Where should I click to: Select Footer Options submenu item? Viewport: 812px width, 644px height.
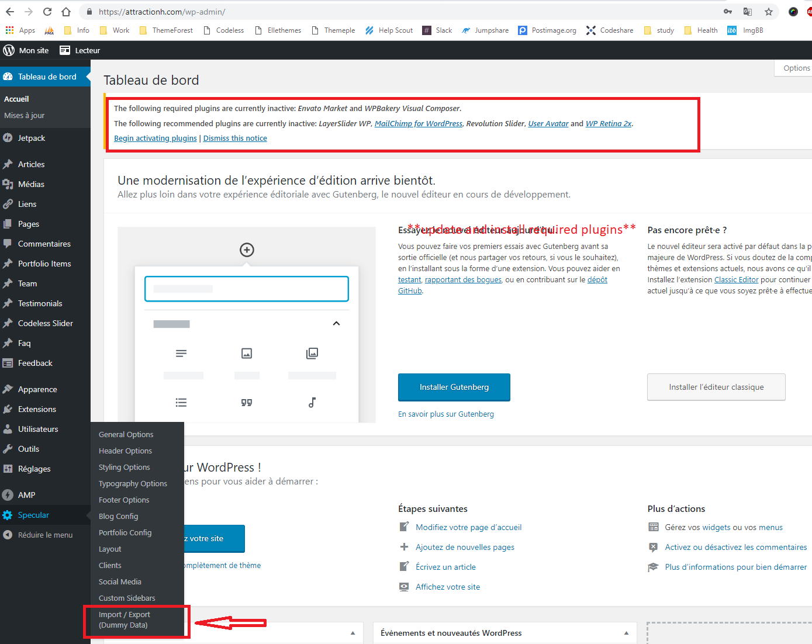pos(124,500)
